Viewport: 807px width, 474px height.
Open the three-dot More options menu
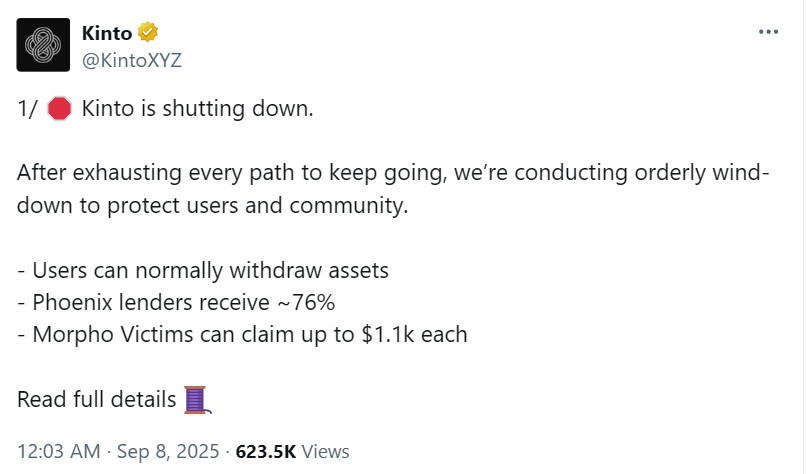coord(768,32)
